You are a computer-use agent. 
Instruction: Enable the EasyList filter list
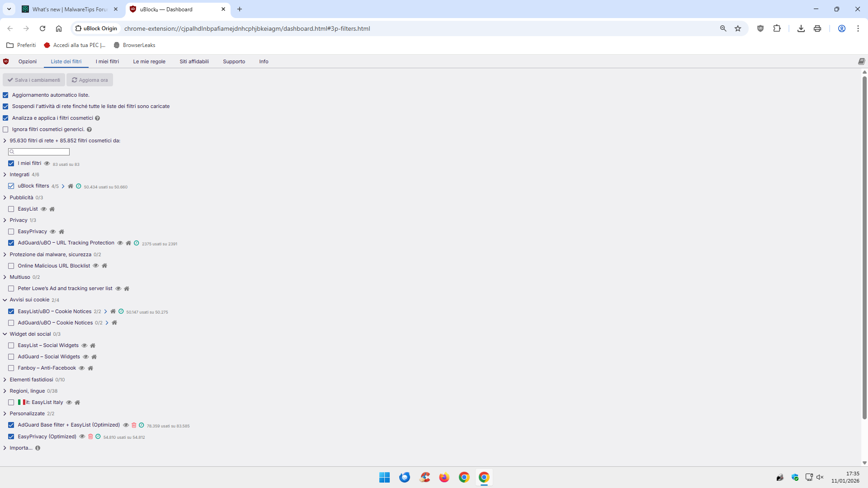pyautogui.click(x=11, y=209)
